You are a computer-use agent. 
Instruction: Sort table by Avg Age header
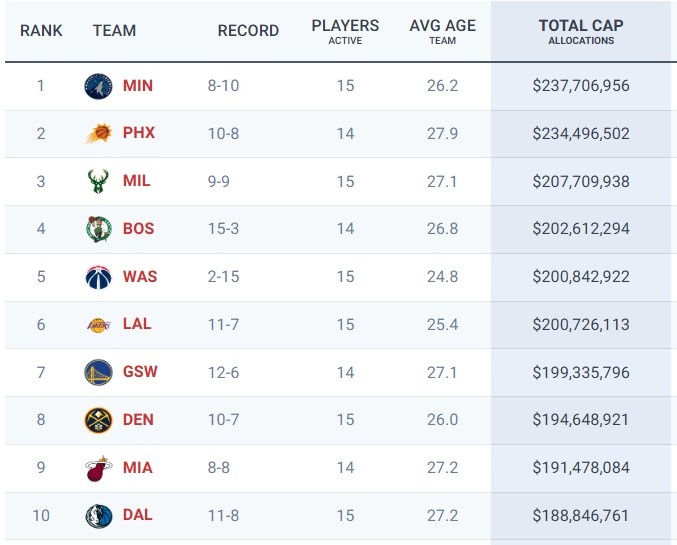(x=442, y=31)
